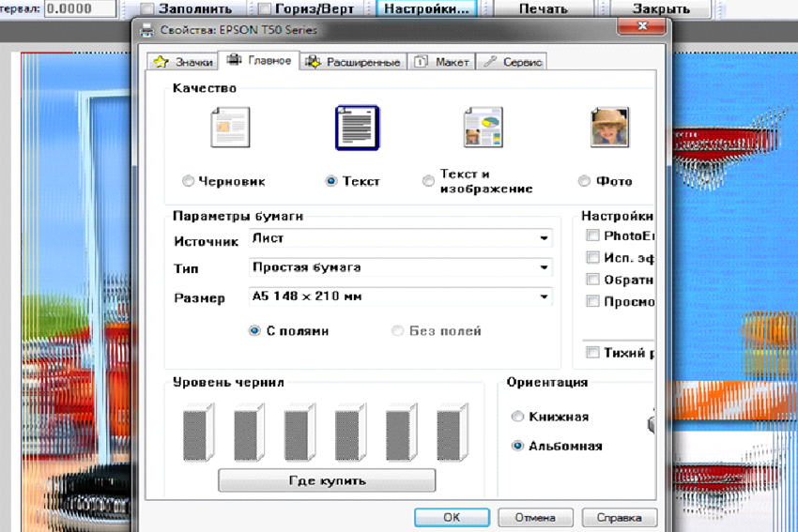The image size is (798, 532).
Task: Select the Text quality document icon
Action: (357, 128)
